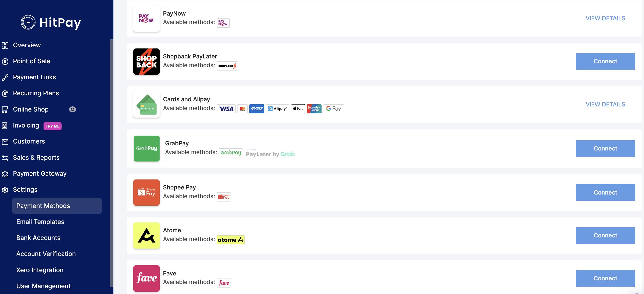
Task: Click the AMEX method badge
Action: [x=257, y=109]
